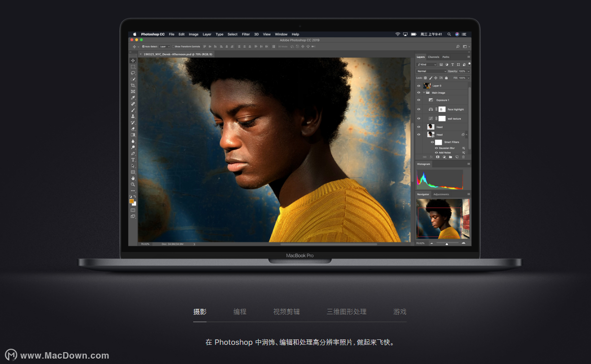Select the History Brush tool
The height and width of the screenshot is (364, 591).
point(133,123)
